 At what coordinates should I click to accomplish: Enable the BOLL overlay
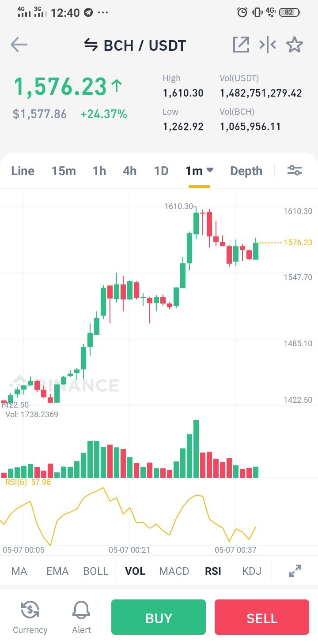tap(96, 571)
